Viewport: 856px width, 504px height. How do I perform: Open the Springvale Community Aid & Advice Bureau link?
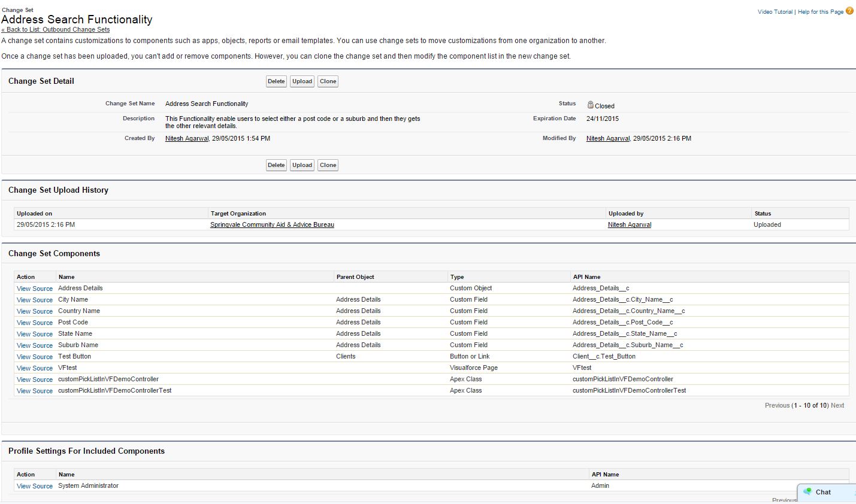coord(272,225)
